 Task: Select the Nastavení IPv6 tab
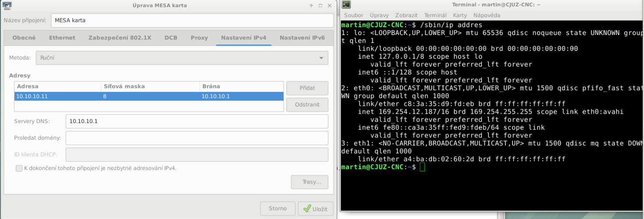click(x=302, y=38)
